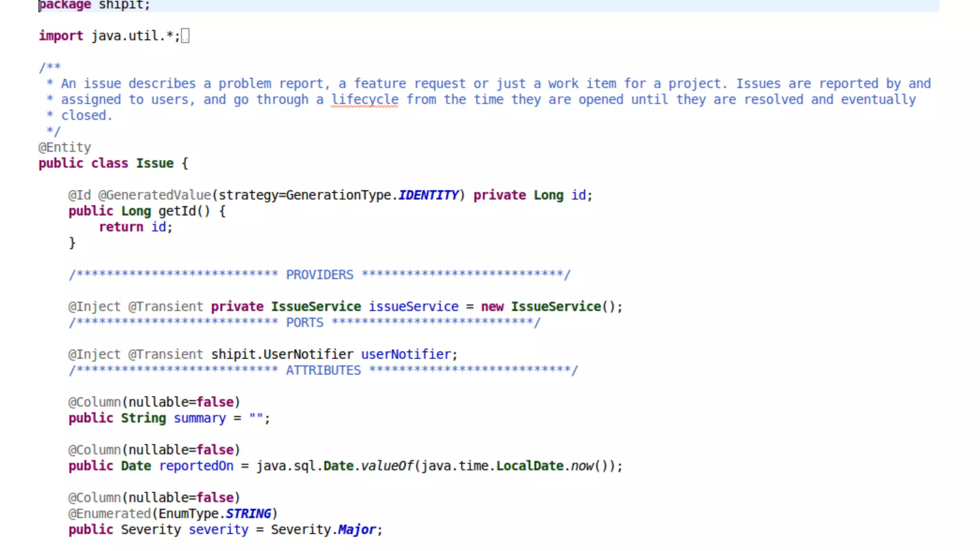Click the summary field name
The height and width of the screenshot is (551, 980).
[x=200, y=419]
